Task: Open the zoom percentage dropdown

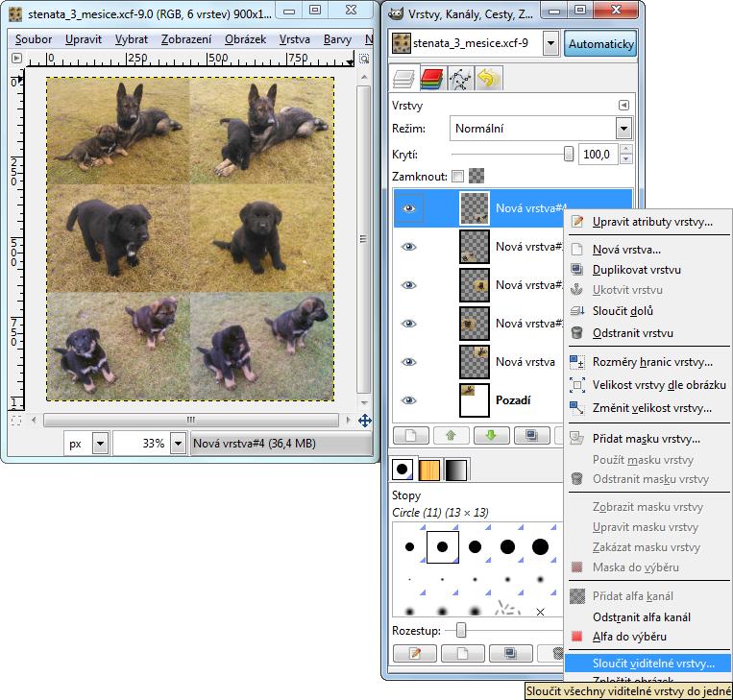Action: 178,444
